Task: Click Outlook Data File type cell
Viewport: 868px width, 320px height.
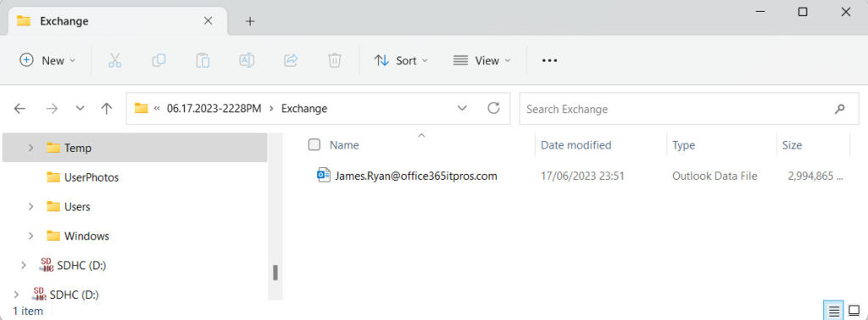Action: point(715,177)
